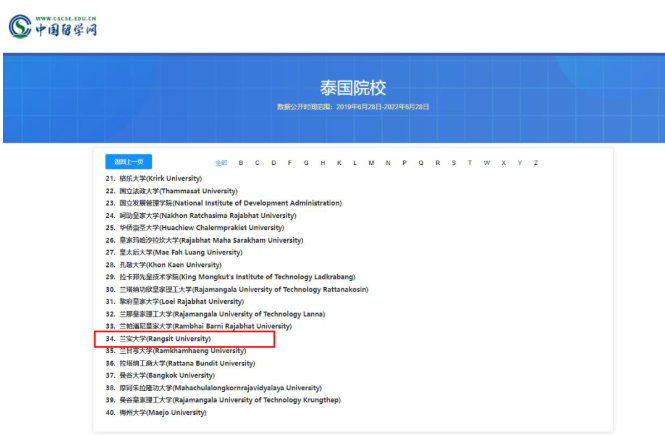The height and width of the screenshot is (435, 665).
Task: Filter the school list by letter T
Action: [470, 163]
